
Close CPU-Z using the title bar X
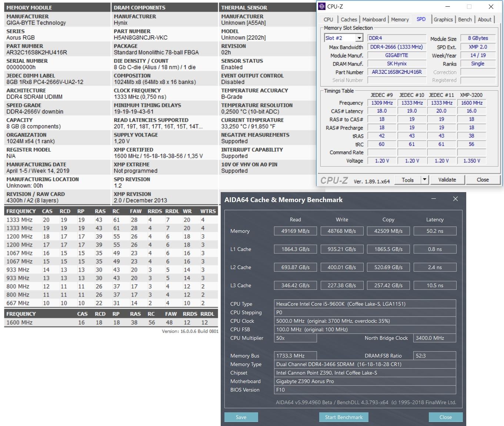(491, 7)
